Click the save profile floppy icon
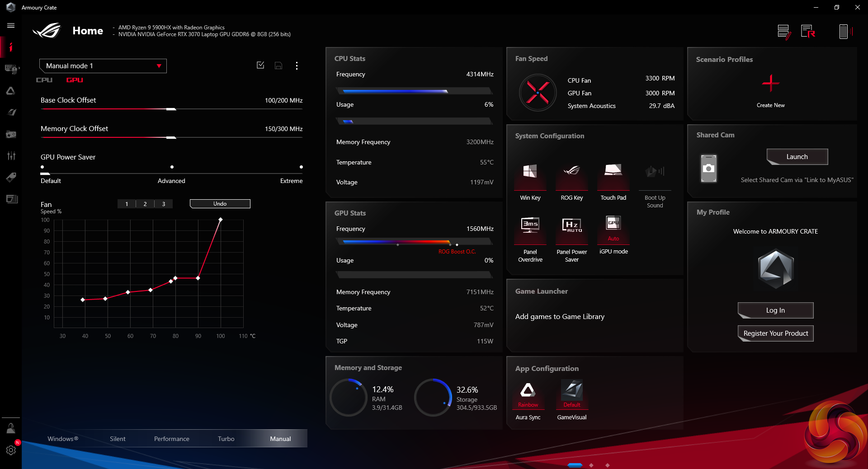The image size is (868, 469). [x=278, y=66]
